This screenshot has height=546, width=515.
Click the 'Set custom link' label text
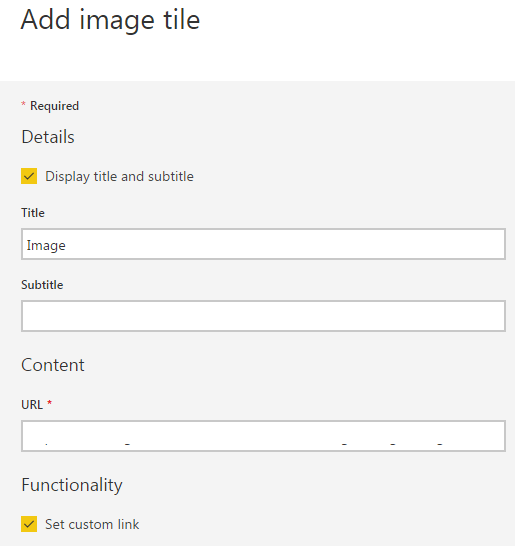(x=92, y=524)
